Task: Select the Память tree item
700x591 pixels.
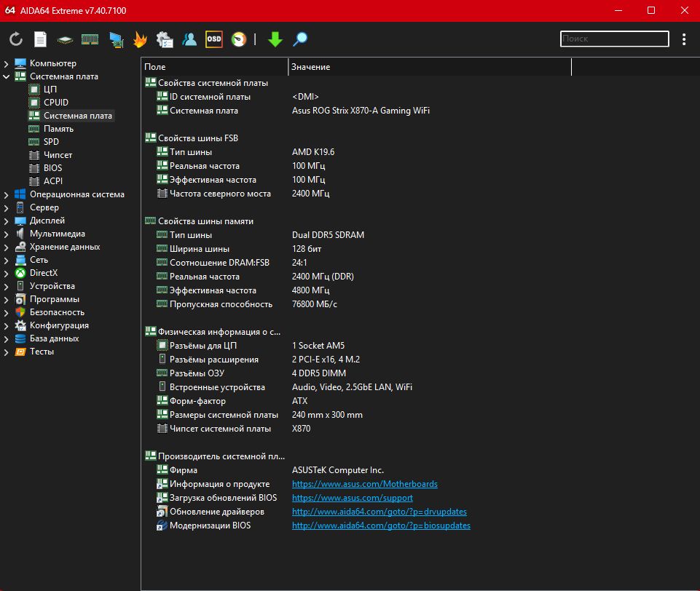Action: pos(58,129)
